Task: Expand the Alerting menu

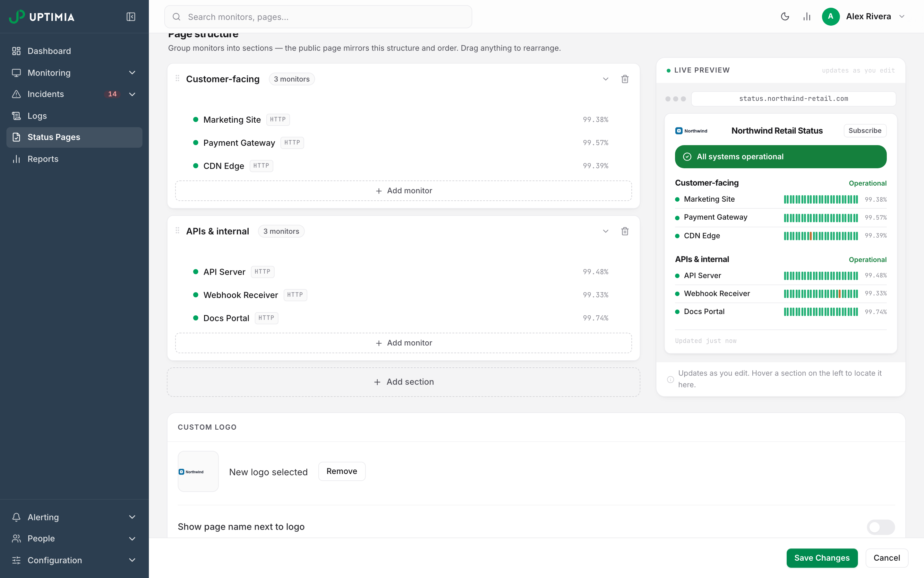Action: point(74,517)
